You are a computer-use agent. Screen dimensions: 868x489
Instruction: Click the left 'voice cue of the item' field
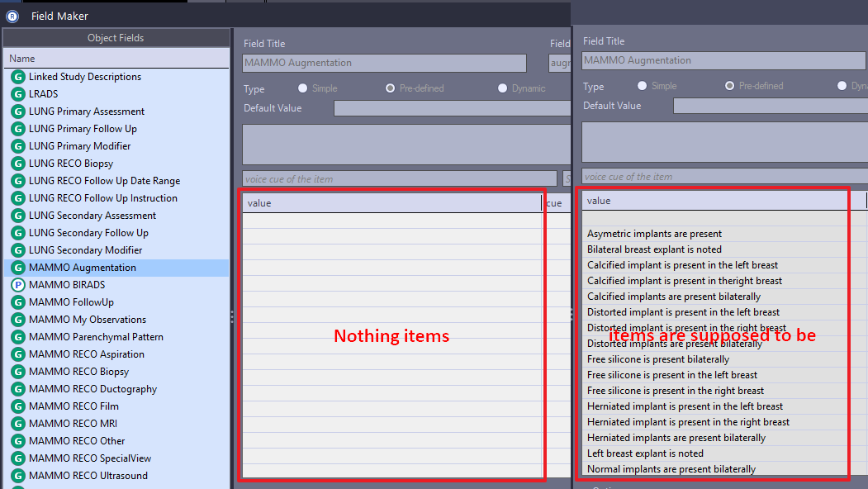400,179
